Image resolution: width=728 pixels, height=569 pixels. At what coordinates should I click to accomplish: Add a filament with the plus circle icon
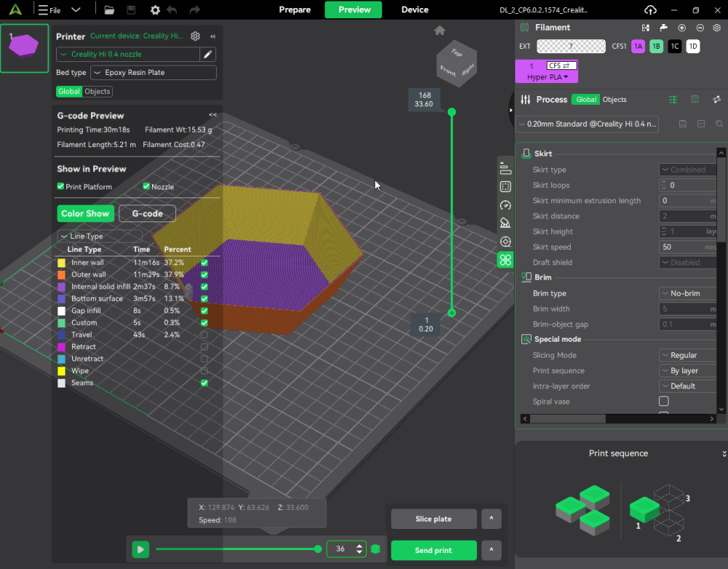681,28
